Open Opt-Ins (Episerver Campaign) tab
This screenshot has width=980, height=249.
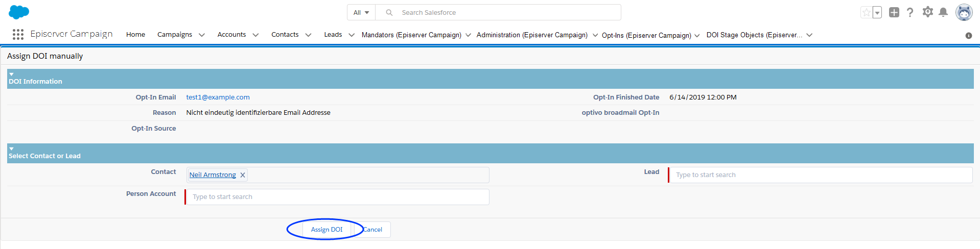pos(646,35)
